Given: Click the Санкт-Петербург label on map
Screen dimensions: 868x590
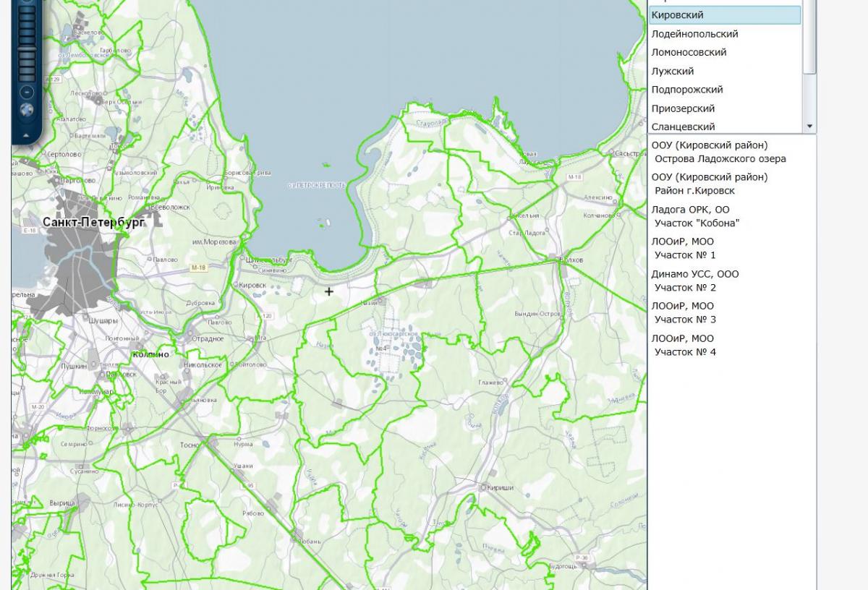Looking at the screenshot, I should click(x=93, y=222).
